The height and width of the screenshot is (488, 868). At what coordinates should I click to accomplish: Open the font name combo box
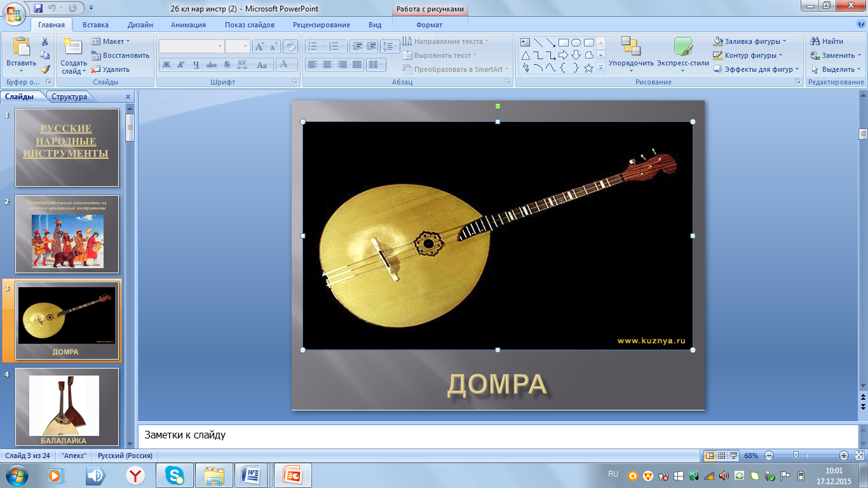point(191,46)
